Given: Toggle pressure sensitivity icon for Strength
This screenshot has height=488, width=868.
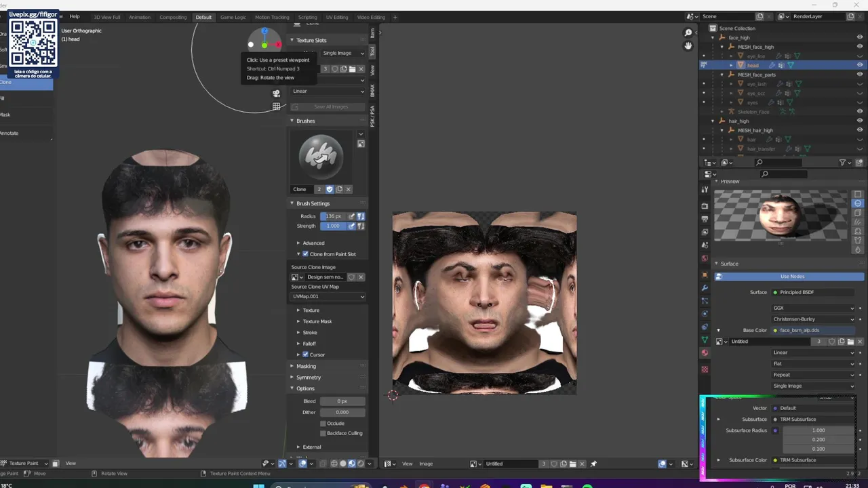Looking at the screenshot, I should (x=352, y=226).
